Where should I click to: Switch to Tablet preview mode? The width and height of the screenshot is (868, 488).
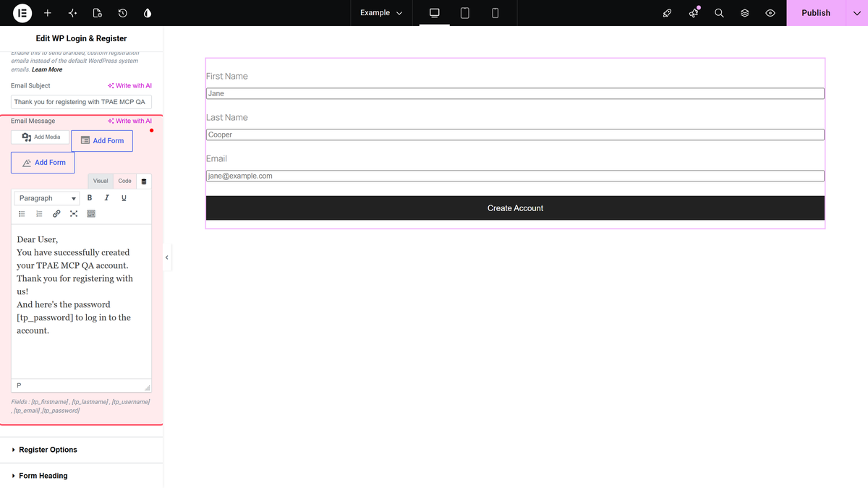pos(465,13)
